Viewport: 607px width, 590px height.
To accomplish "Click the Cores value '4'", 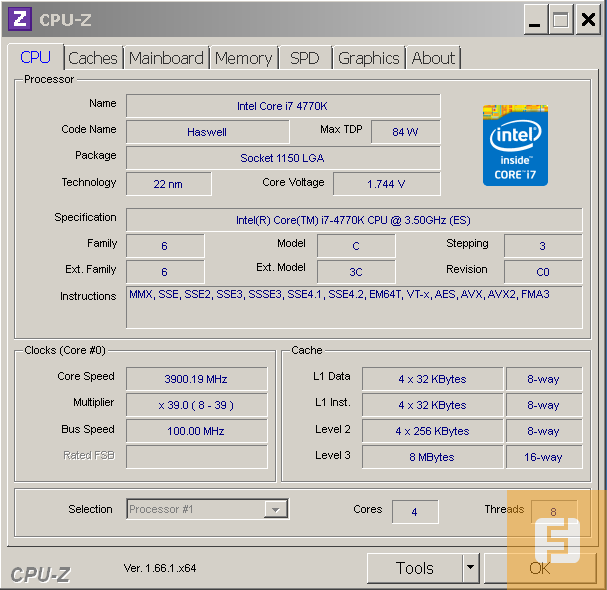I will (415, 512).
